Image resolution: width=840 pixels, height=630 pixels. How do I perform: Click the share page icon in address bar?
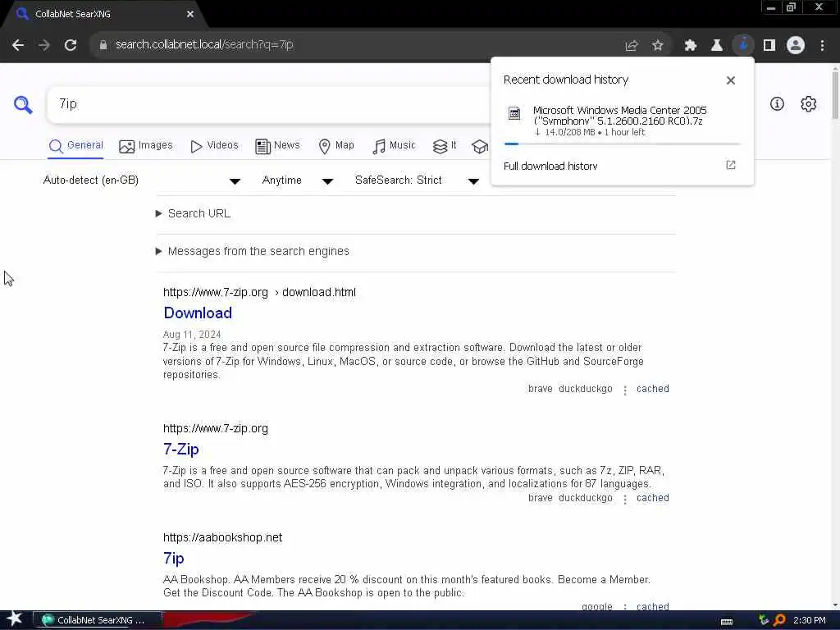click(x=631, y=46)
